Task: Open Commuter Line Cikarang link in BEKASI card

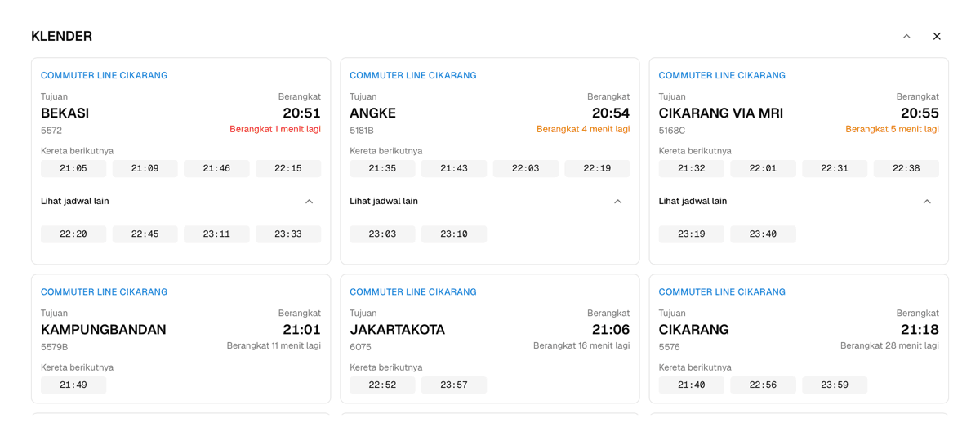Action: [104, 76]
